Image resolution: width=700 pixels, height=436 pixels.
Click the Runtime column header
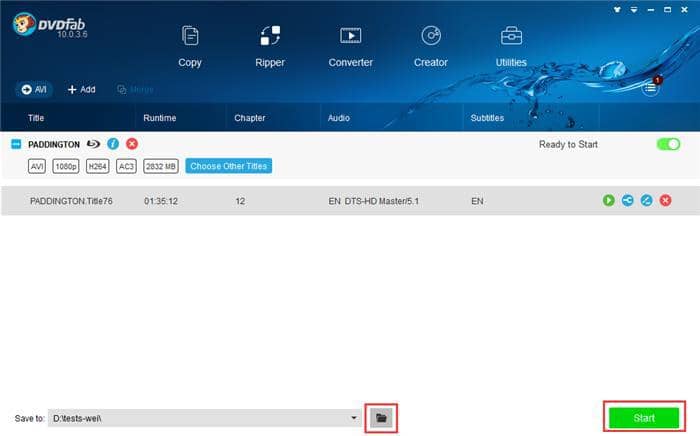tap(159, 118)
